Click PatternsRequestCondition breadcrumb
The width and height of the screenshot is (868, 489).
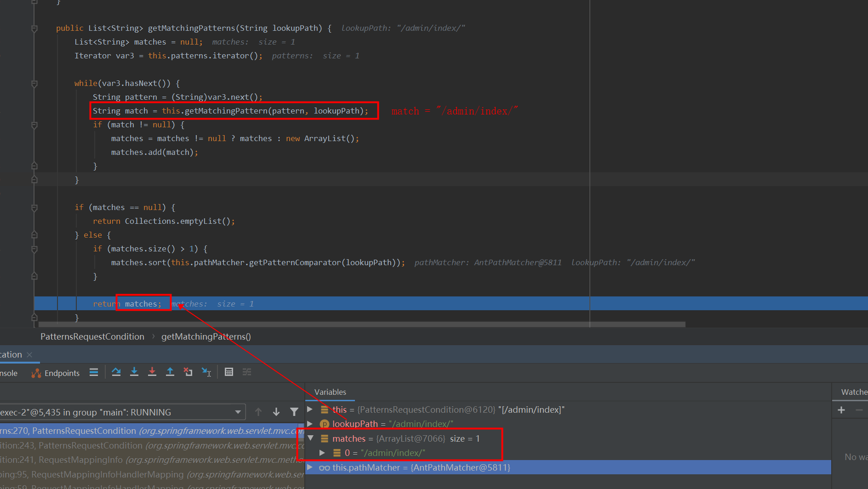coord(92,336)
